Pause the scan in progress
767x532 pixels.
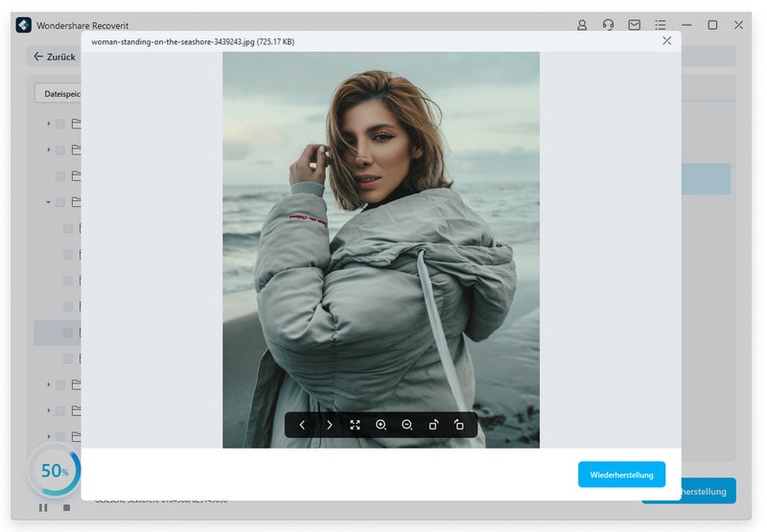tap(43, 507)
